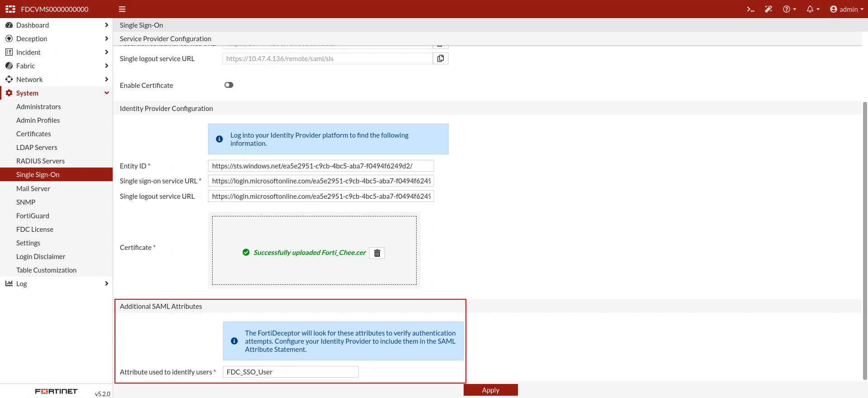Screen dimensions: 868x398
Task: Expand the Incident menu chevron
Action: tap(106, 53)
